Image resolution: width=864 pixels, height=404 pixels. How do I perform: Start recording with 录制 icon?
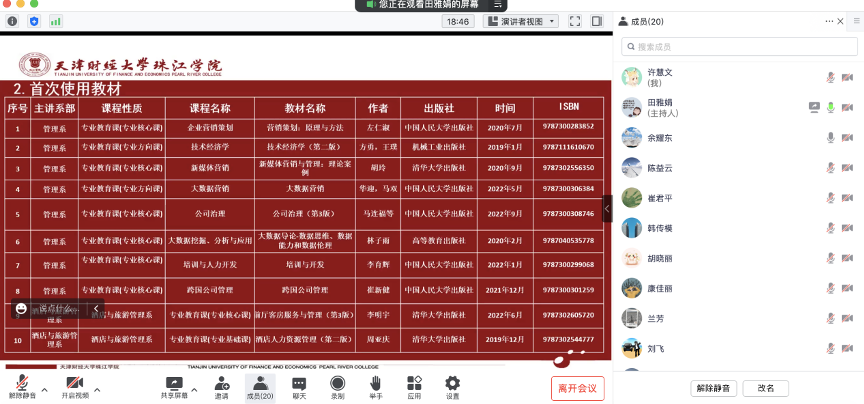coord(338,383)
